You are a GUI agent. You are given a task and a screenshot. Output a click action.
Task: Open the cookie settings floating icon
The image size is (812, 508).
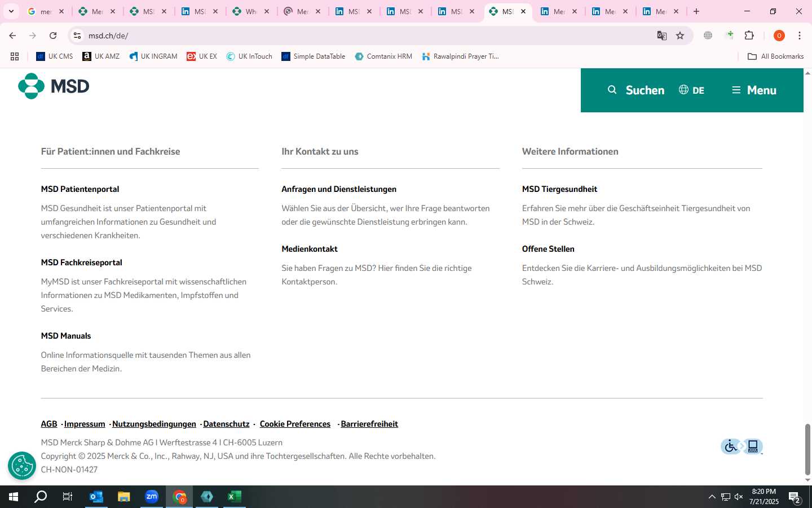click(22, 466)
